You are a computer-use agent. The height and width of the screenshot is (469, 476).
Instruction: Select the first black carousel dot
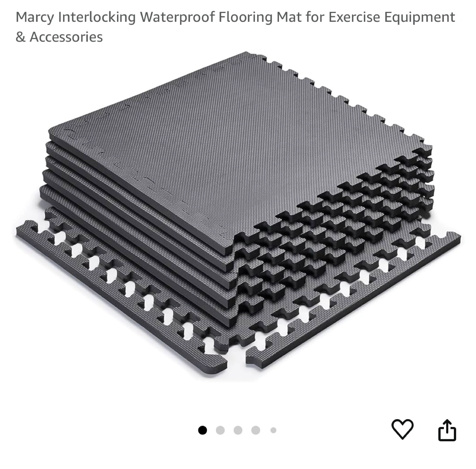(x=202, y=430)
